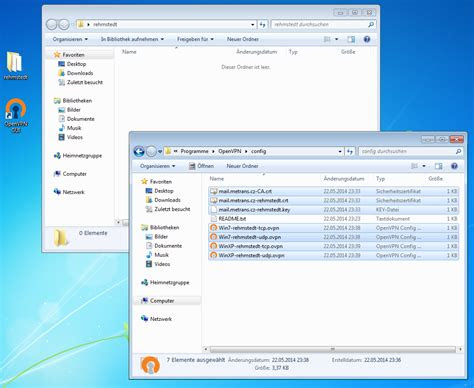Select the Win7-rehmstedt-tcp.ovpn config
This screenshot has width=474, height=388.
(333, 228)
